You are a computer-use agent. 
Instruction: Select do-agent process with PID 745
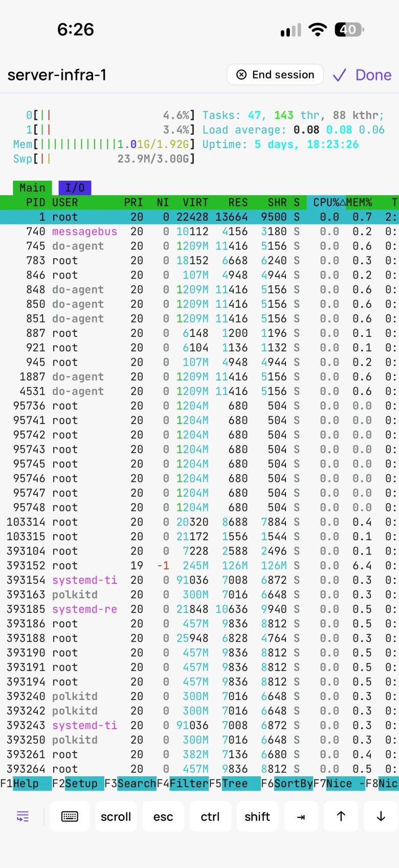click(199, 246)
